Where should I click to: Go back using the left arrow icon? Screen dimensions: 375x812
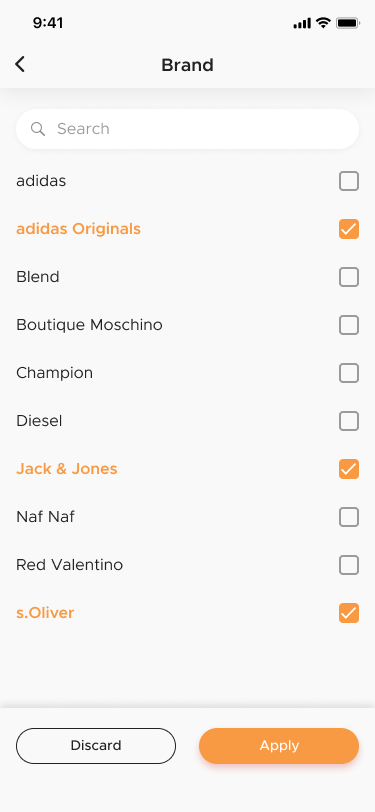pos(20,65)
